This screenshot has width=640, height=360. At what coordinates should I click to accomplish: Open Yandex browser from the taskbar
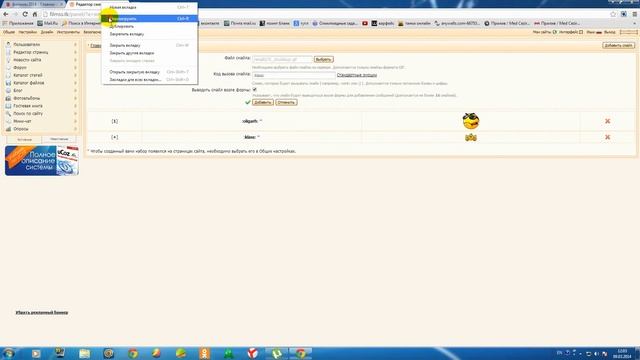[x=253, y=353]
